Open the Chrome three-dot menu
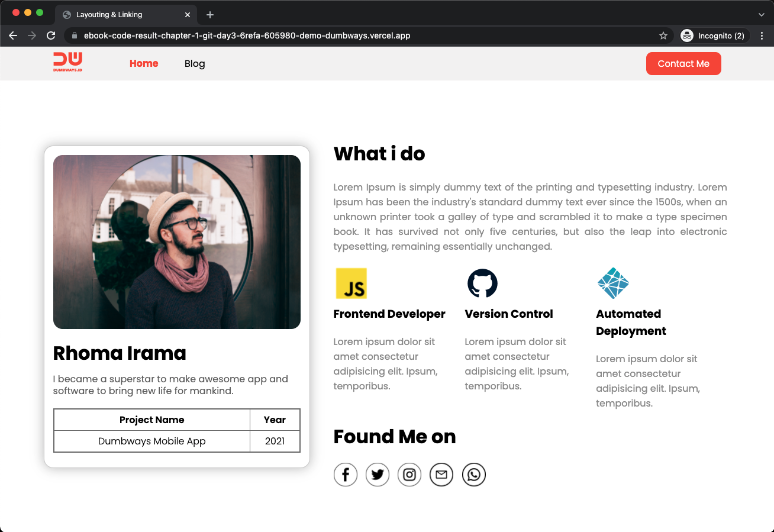Screen dimensions: 774x532 [x=762, y=36]
